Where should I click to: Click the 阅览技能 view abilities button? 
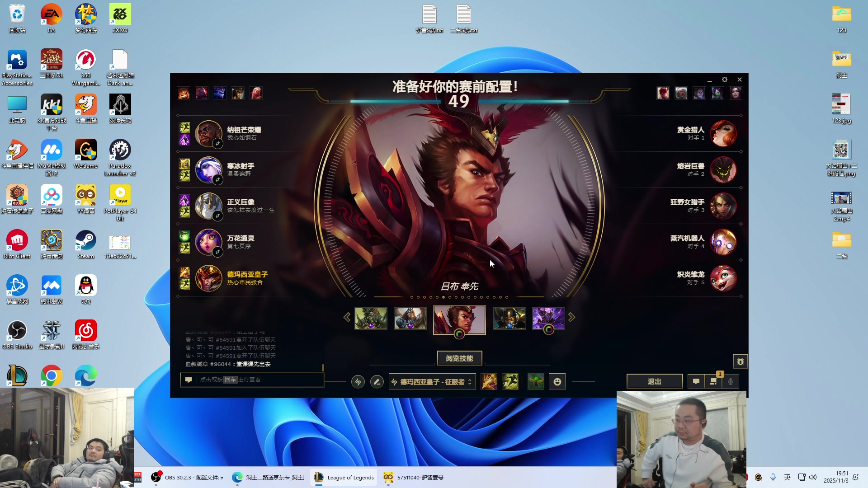pos(459,358)
